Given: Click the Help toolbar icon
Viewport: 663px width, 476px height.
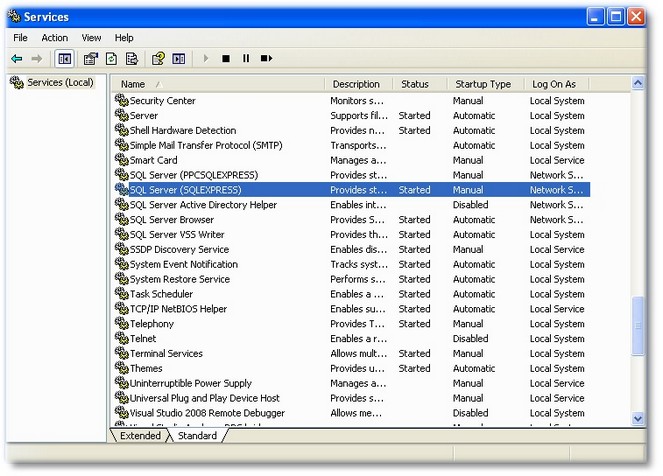Looking at the screenshot, I should pyautogui.click(x=158, y=58).
